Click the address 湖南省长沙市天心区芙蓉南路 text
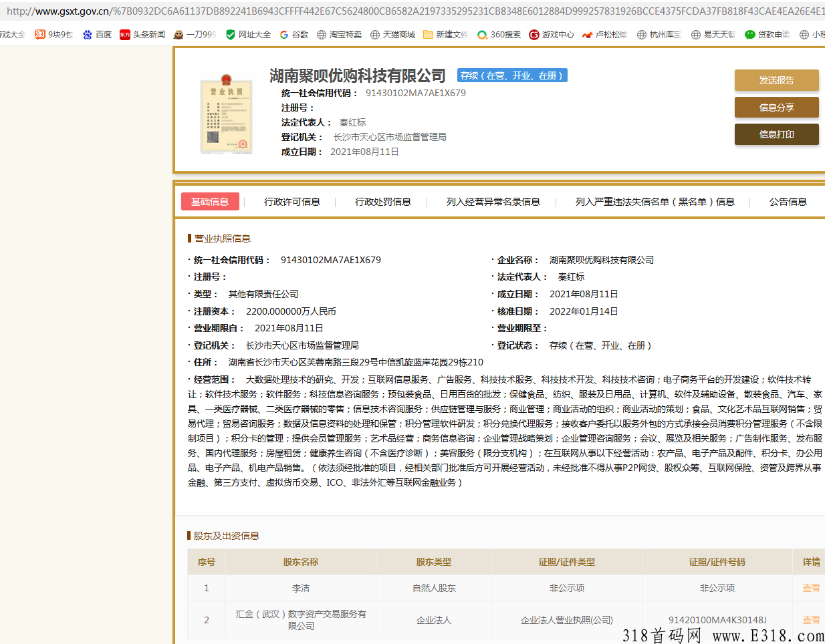Image resolution: width=825 pixels, height=644 pixels. pos(356,362)
